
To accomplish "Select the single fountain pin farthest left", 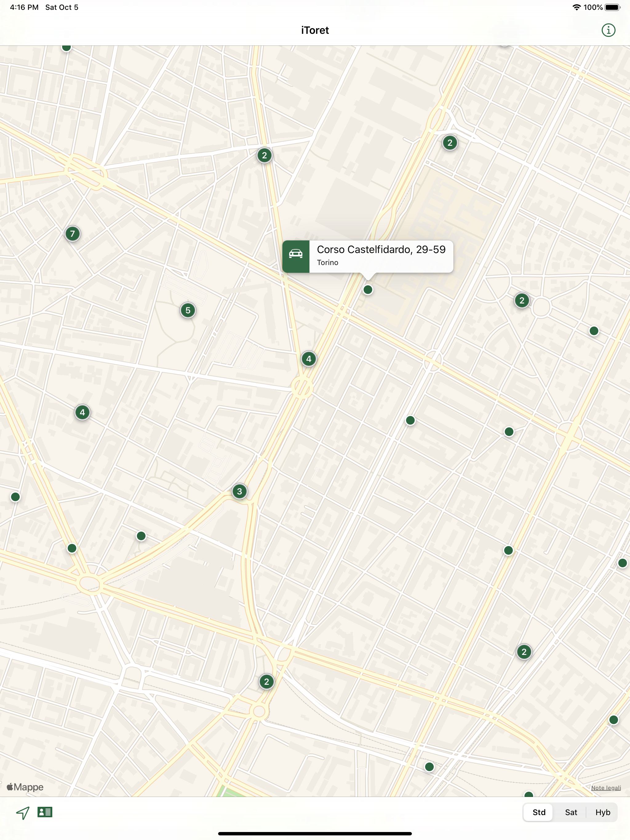I will 15,497.
